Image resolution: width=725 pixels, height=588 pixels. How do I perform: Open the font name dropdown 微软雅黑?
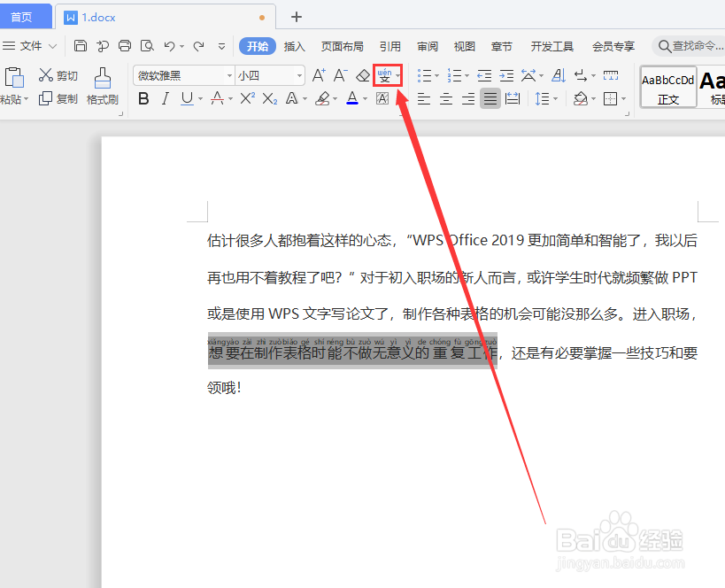[229, 75]
